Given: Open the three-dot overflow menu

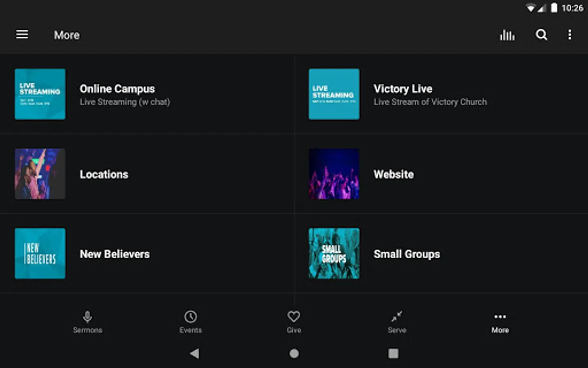Looking at the screenshot, I should 570,35.
